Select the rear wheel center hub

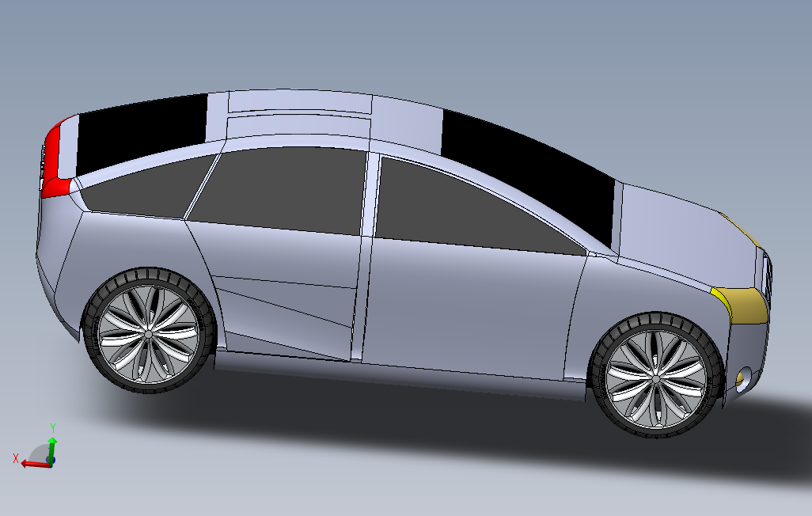pyautogui.click(x=149, y=335)
